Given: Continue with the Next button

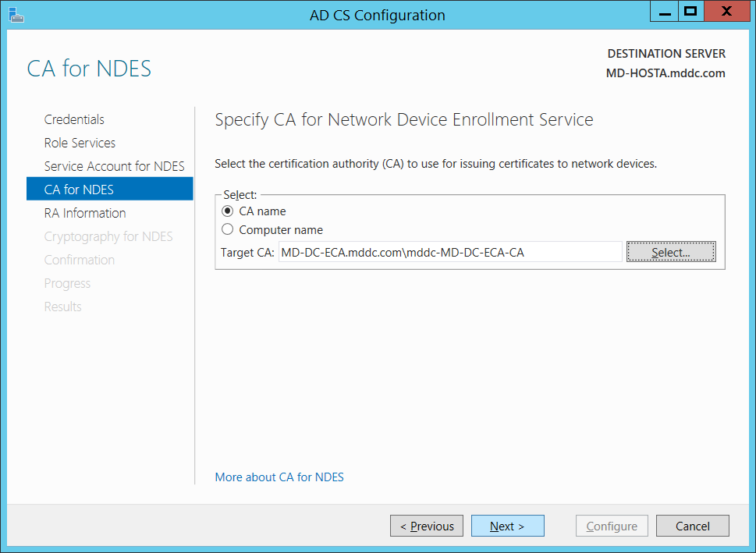Looking at the screenshot, I should [508, 526].
